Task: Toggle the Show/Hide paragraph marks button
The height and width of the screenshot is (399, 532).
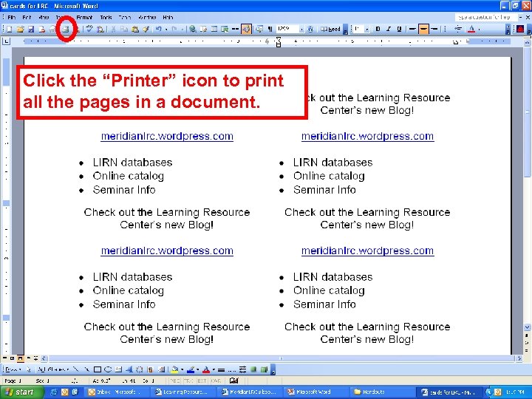Action: coord(270,29)
